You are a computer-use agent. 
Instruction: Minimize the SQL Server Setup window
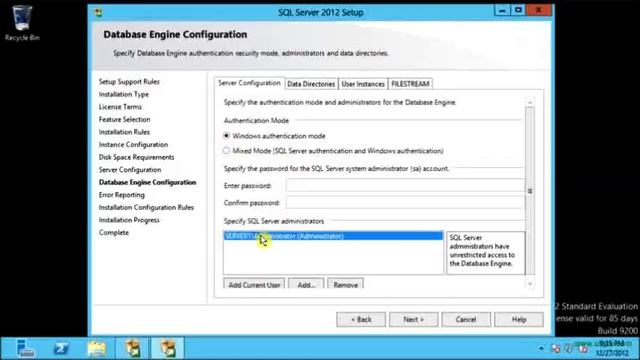coord(502,10)
